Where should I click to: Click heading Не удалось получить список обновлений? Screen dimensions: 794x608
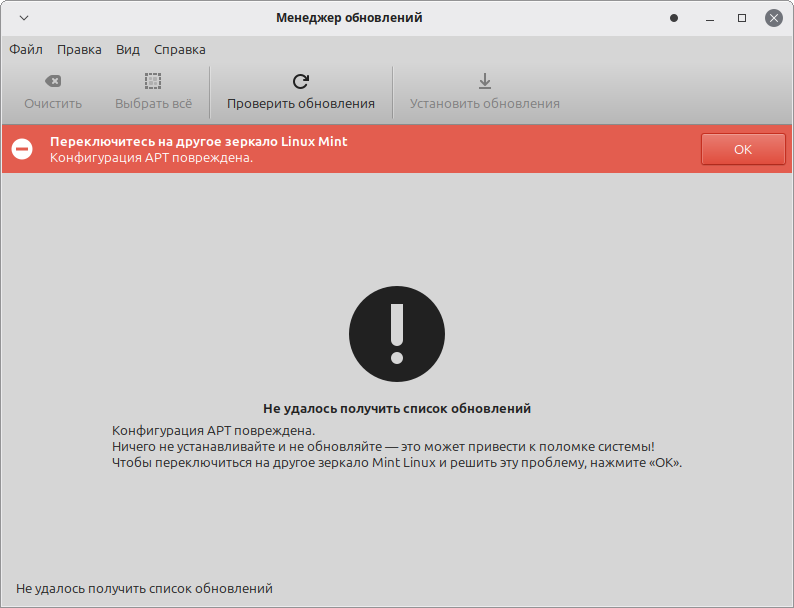(x=397, y=409)
